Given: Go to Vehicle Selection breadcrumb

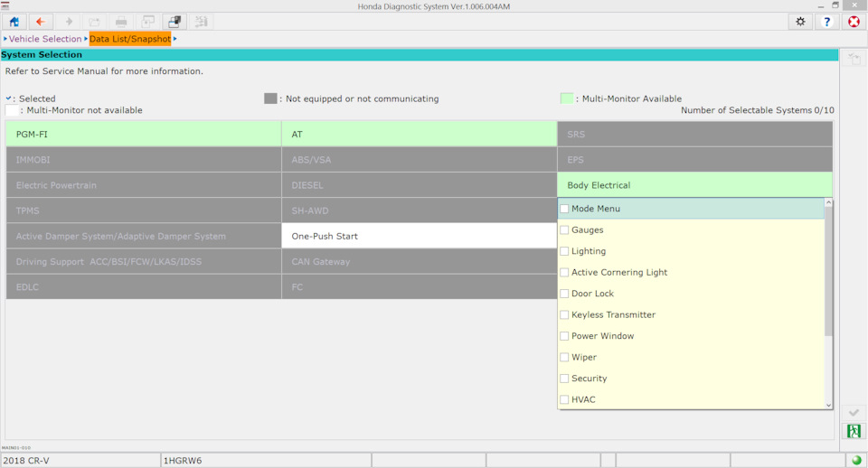Looking at the screenshot, I should [x=45, y=39].
